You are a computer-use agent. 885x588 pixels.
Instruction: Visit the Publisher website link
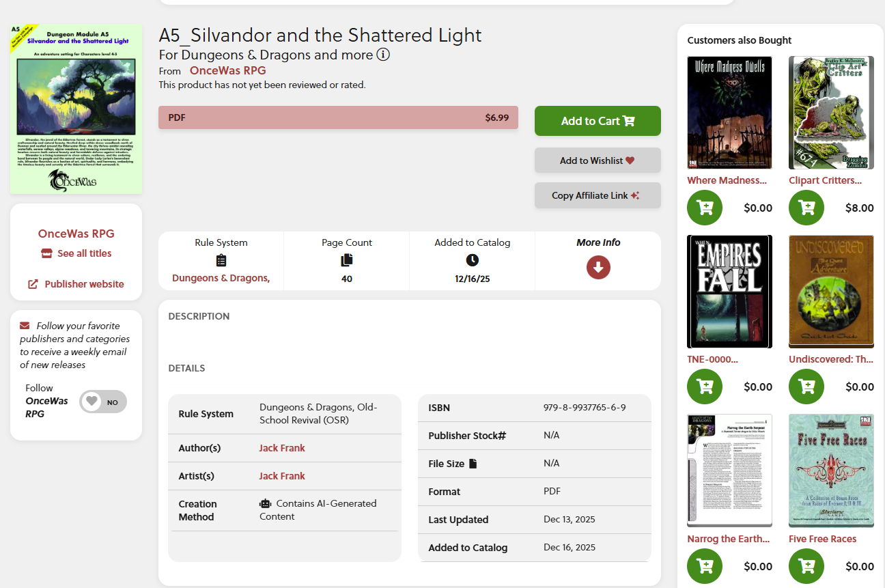[76, 284]
